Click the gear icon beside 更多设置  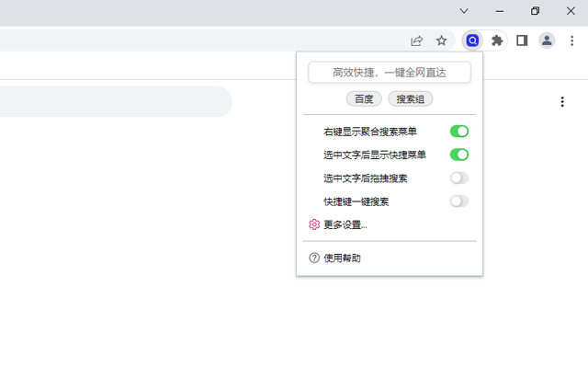point(314,224)
